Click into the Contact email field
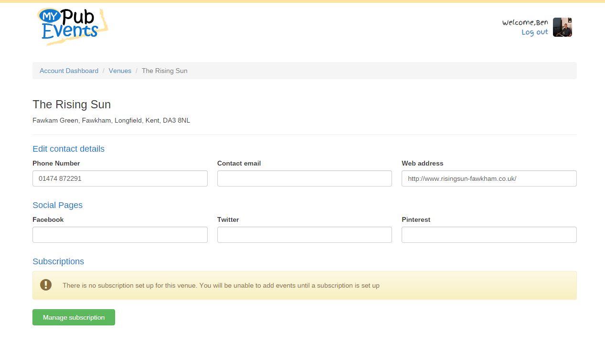This screenshot has height=364, width=605. pos(305,178)
